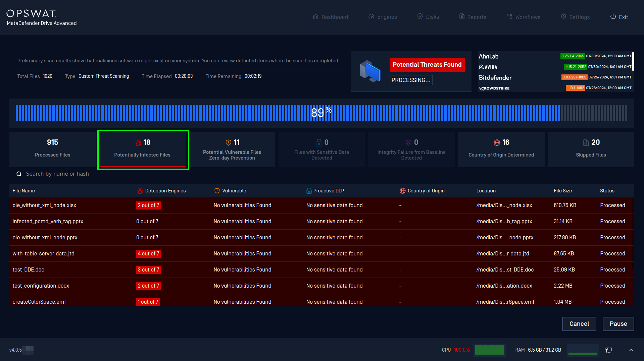The width and height of the screenshot is (644, 361).
Task: Click the sensitive data lock icon
Action: click(x=318, y=142)
